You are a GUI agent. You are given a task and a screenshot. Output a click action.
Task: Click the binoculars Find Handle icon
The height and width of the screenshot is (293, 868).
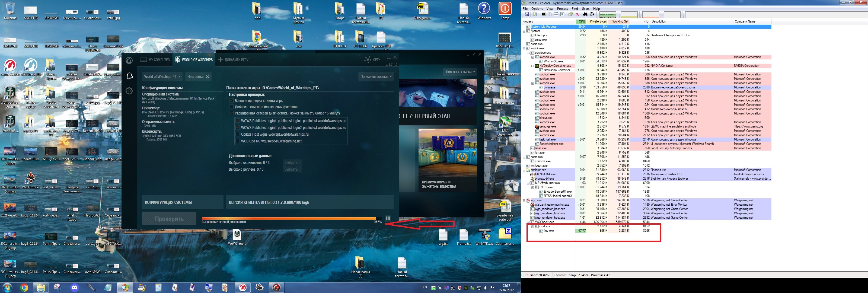coord(585,14)
